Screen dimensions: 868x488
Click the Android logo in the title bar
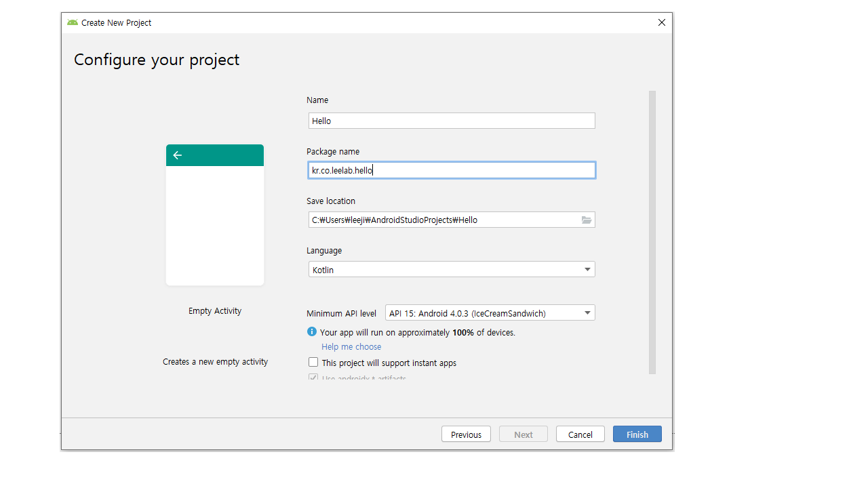pyautogui.click(x=73, y=22)
